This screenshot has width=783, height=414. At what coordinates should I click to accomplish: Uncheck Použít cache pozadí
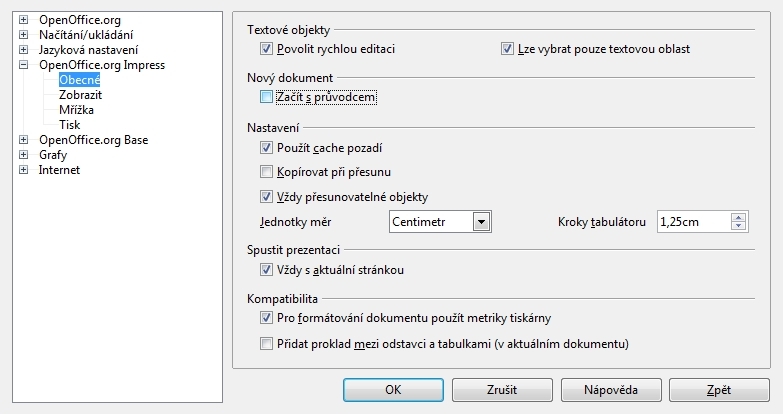click(x=266, y=147)
